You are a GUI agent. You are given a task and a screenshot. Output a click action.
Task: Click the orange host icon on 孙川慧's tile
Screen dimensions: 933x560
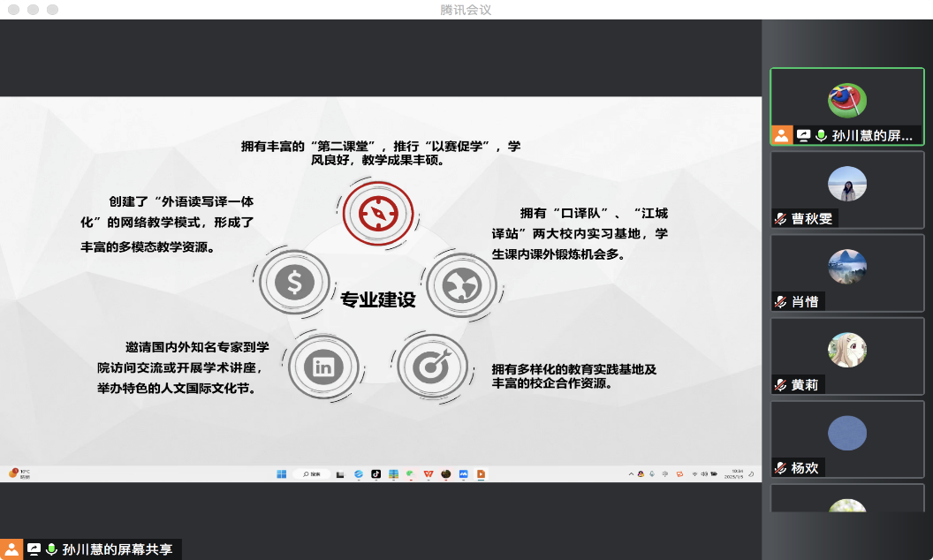click(x=781, y=135)
